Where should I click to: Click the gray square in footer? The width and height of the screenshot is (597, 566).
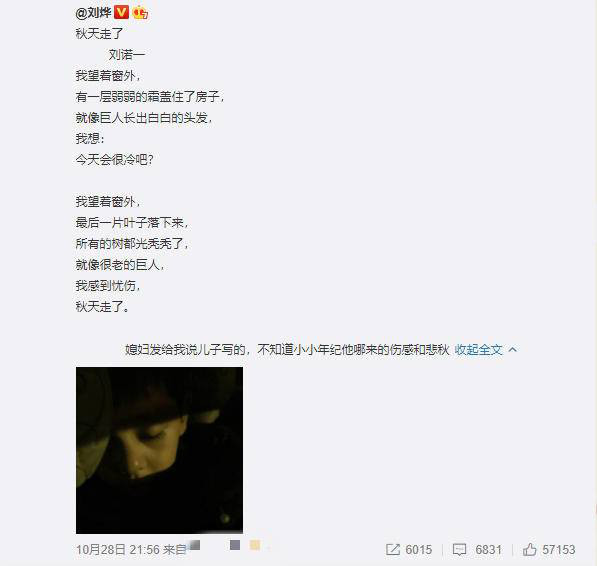[235, 545]
